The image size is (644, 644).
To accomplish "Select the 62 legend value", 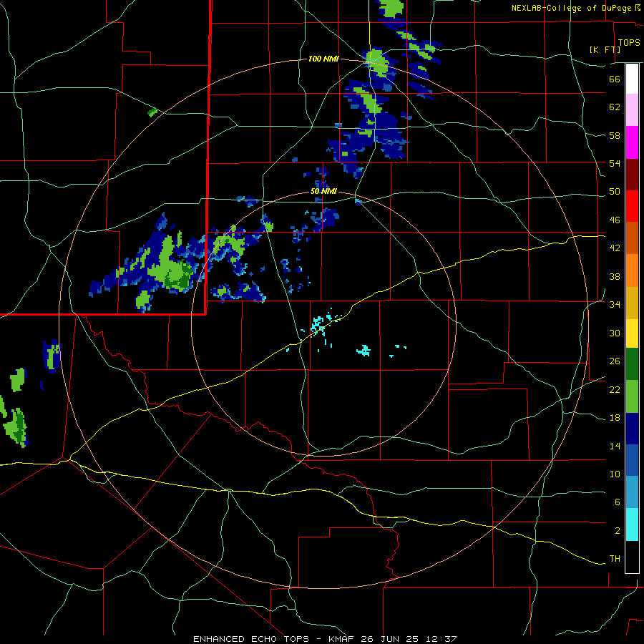I will [x=615, y=107].
